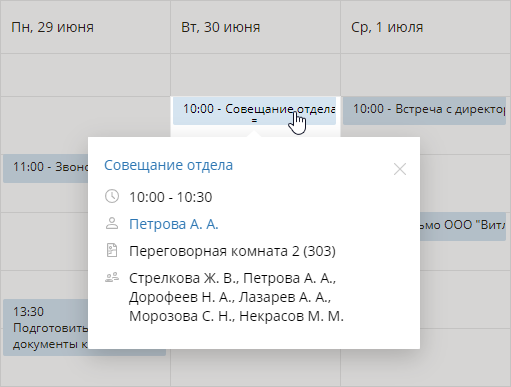Open the 10:00 Встреча с директором event

(x=424, y=111)
